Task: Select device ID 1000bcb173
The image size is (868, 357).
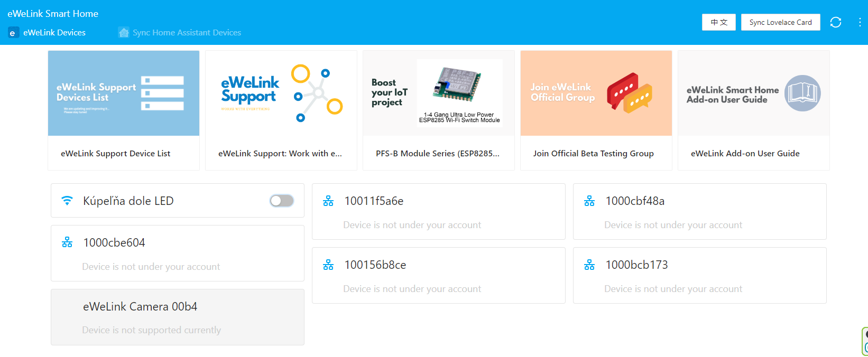Action: pyautogui.click(x=636, y=265)
